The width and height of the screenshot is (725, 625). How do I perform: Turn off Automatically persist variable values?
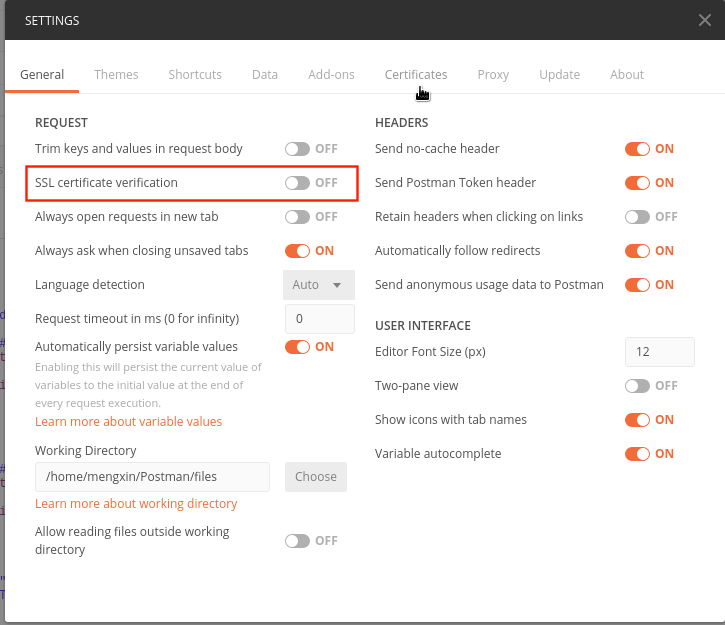coord(297,347)
